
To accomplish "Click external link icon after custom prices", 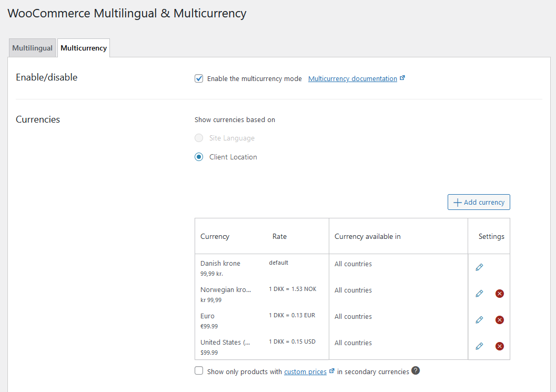I will click(x=331, y=371).
